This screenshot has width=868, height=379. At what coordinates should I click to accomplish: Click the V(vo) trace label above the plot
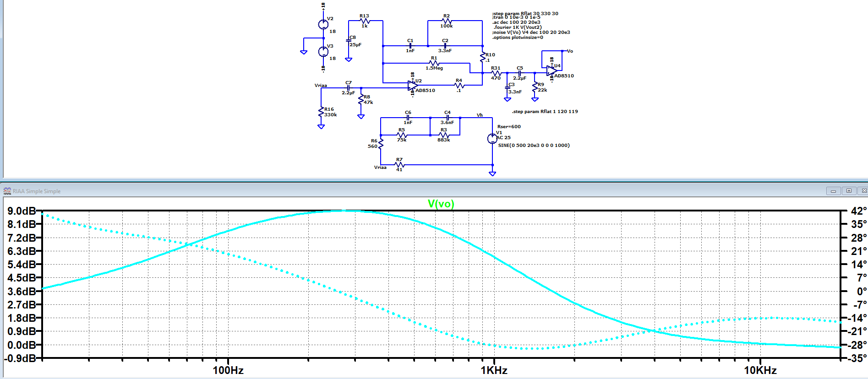[x=441, y=204]
